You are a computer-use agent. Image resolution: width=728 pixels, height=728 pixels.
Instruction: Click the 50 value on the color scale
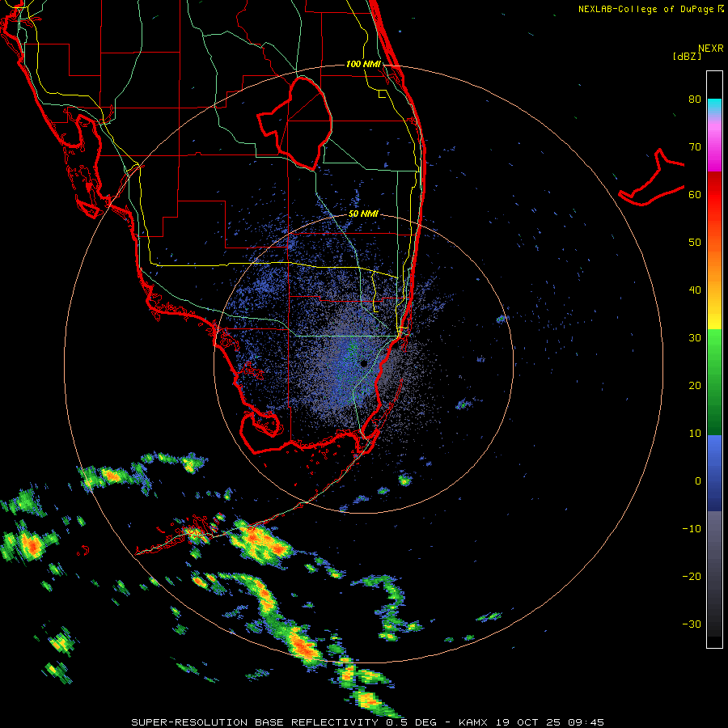695,243
